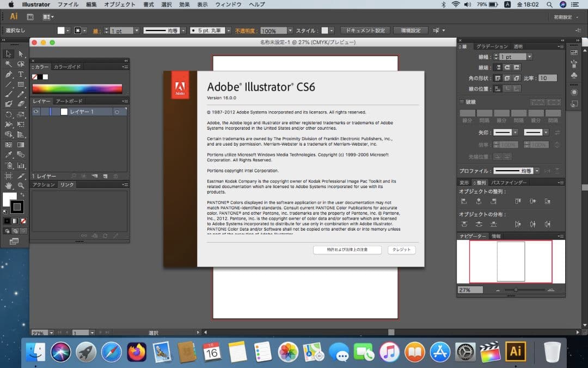Activate the Hand tool

point(9,185)
